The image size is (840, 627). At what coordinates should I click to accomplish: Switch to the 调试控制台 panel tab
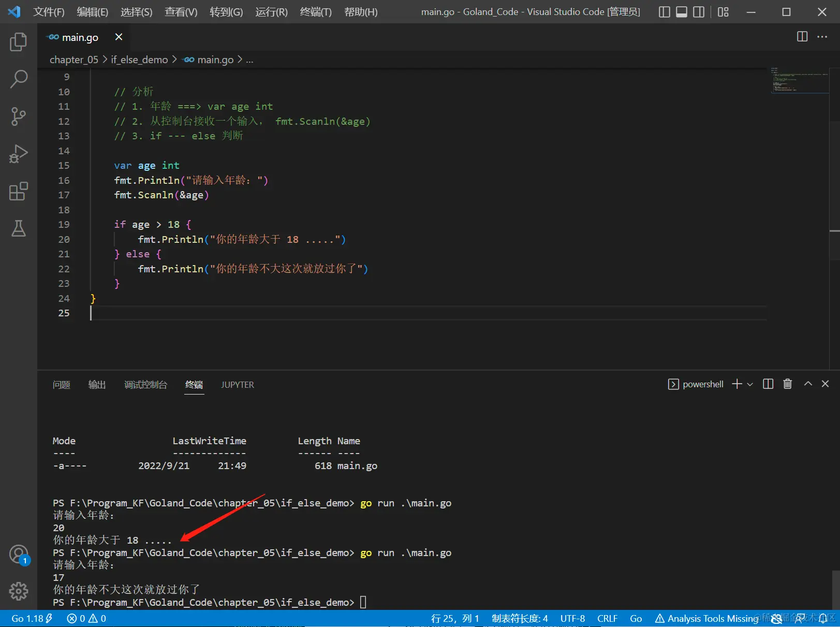[145, 385]
